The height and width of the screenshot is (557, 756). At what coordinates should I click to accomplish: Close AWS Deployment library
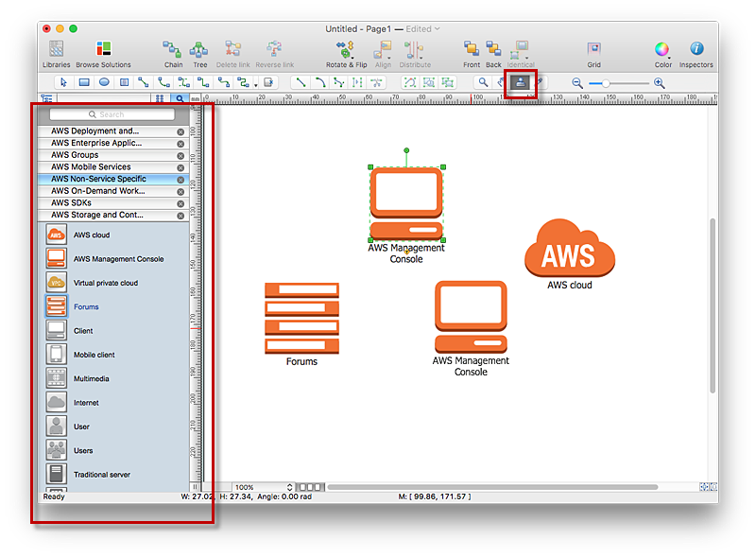click(180, 131)
